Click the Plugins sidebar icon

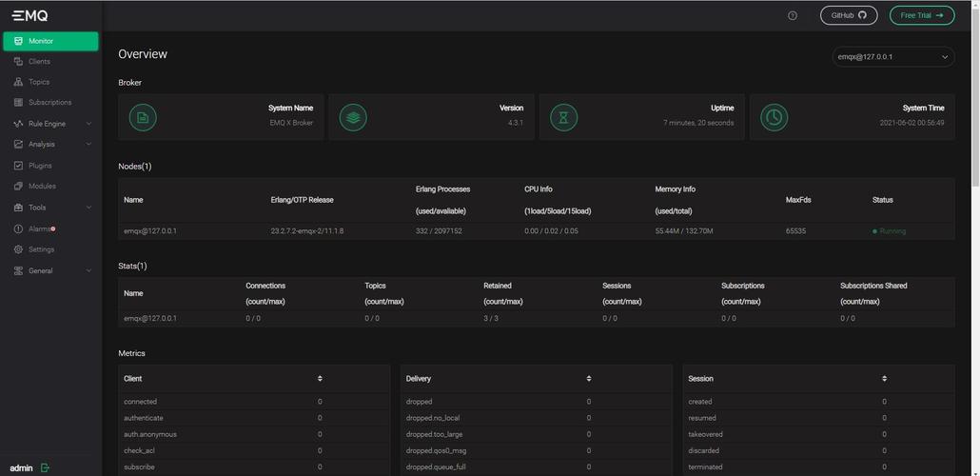point(18,166)
